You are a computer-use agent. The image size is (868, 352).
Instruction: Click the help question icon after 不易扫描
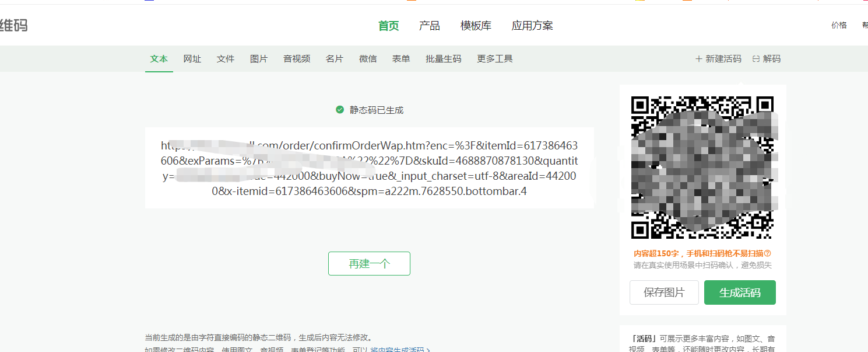(767, 253)
